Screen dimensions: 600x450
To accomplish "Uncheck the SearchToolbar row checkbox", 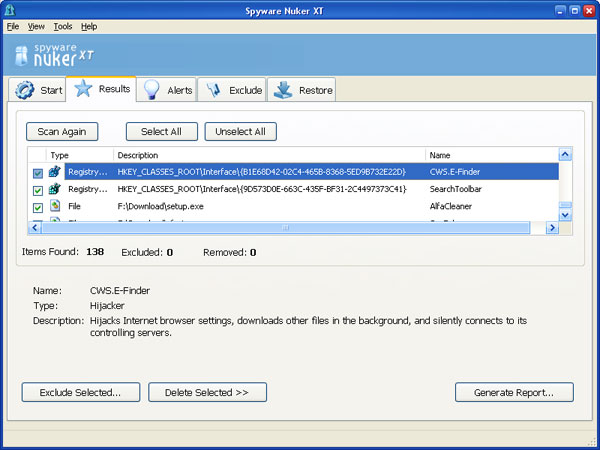I will [38, 190].
